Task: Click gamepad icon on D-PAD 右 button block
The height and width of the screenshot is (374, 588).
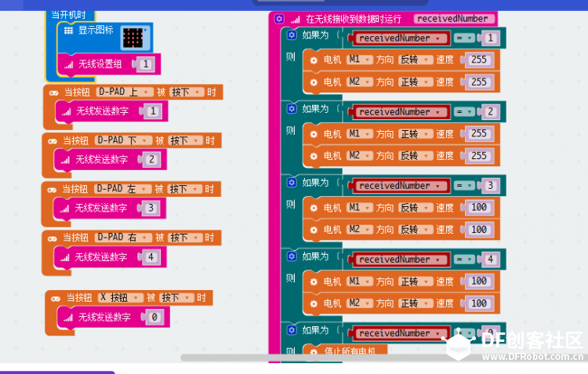Action: [53, 238]
